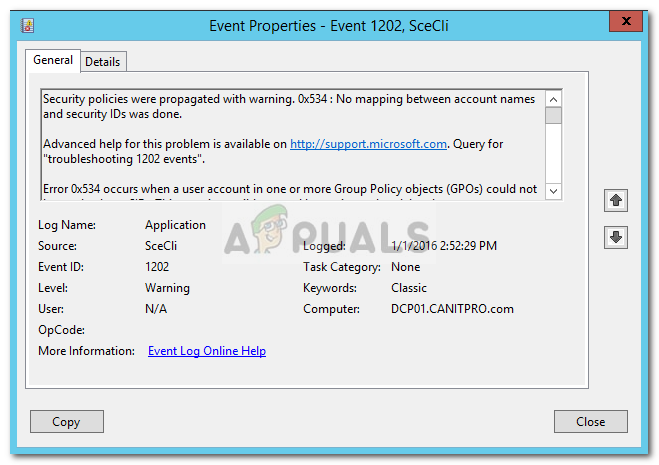Image resolution: width=659 pixels, height=465 pixels.
Task: Click the Event ID value '1202'
Action: [x=157, y=267]
